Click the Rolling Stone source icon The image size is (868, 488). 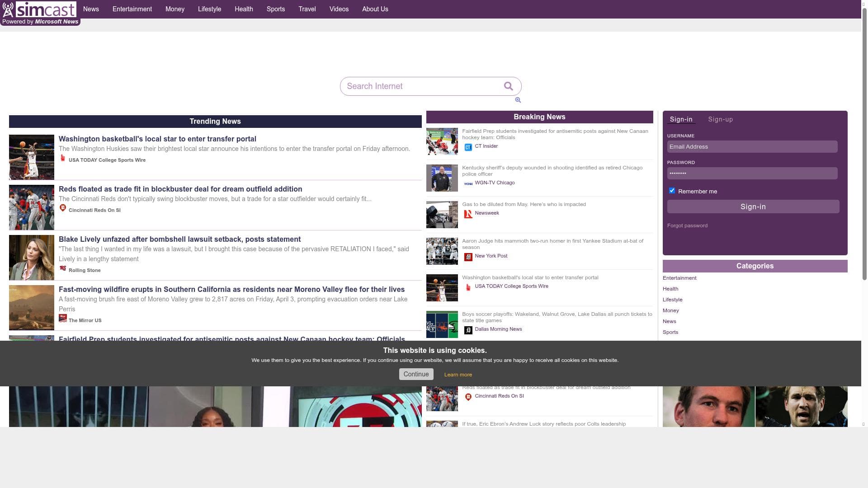coord(63,268)
